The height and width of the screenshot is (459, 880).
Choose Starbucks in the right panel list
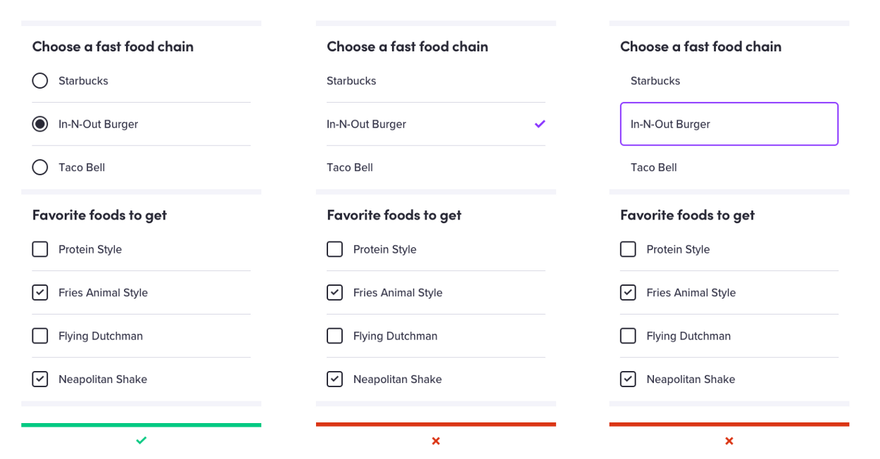pyautogui.click(x=655, y=81)
